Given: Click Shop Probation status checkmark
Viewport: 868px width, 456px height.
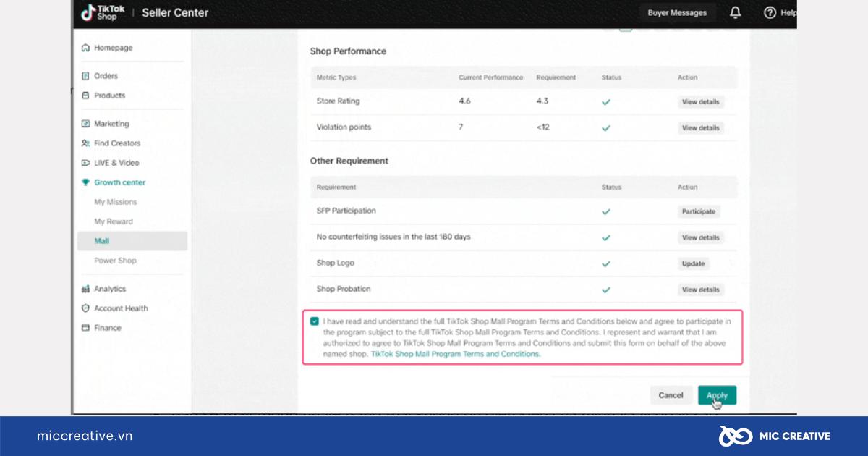Looking at the screenshot, I should click(x=606, y=290).
